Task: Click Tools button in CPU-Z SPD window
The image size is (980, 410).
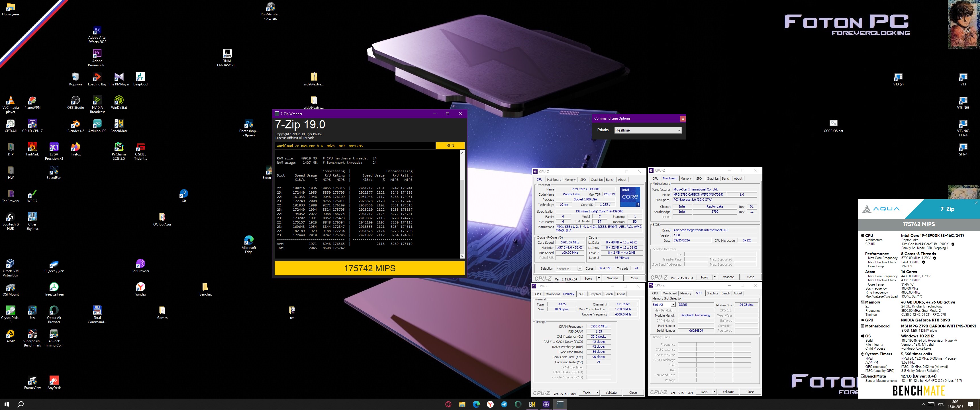Action: pyautogui.click(x=704, y=391)
